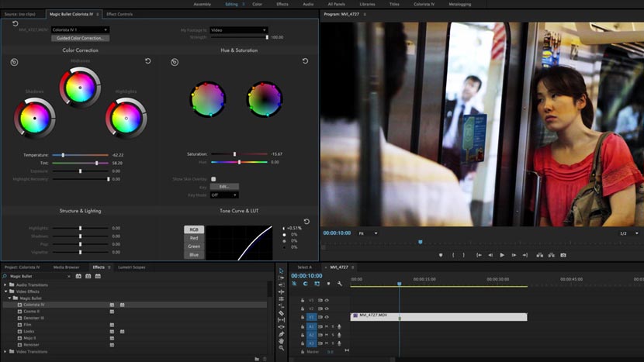This screenshot has height=362, width=644.
Task: Select the Red curve channel button
Action: click(194, 238)
